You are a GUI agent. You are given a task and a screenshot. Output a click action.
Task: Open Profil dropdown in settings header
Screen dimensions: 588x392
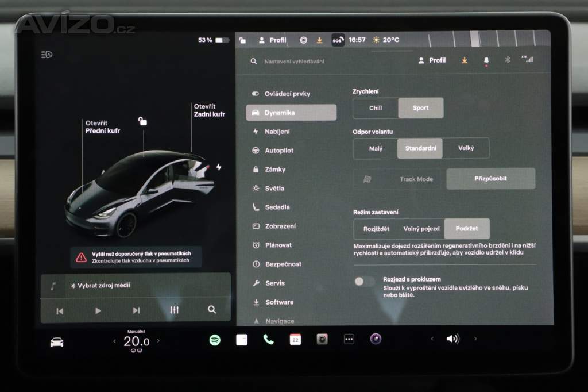[x=432, y=60]
